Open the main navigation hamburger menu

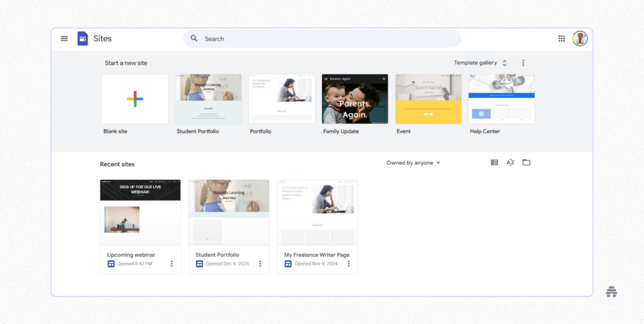pos(64,38)
